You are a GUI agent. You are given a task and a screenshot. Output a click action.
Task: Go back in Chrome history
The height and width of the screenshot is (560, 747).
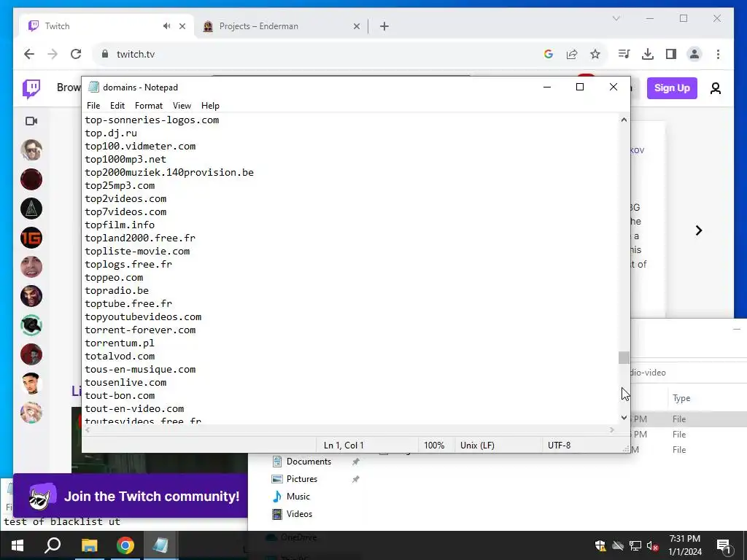point(29,54)
